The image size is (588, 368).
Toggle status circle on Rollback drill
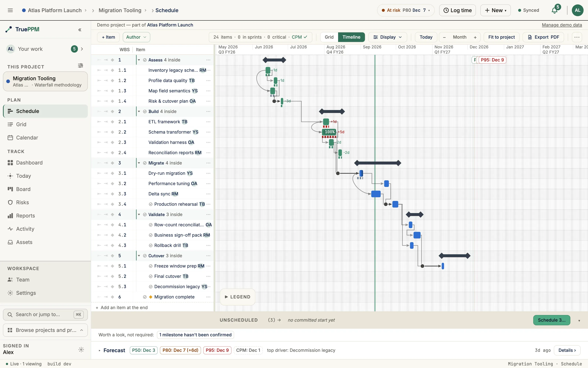[151, 245]
